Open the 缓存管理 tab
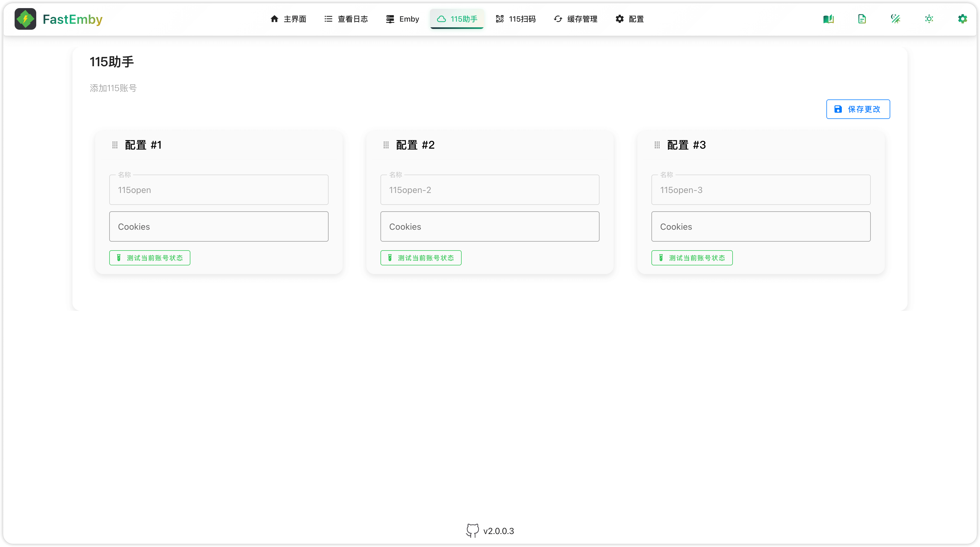The image size is (980, 547). click(x=575, y=19)
